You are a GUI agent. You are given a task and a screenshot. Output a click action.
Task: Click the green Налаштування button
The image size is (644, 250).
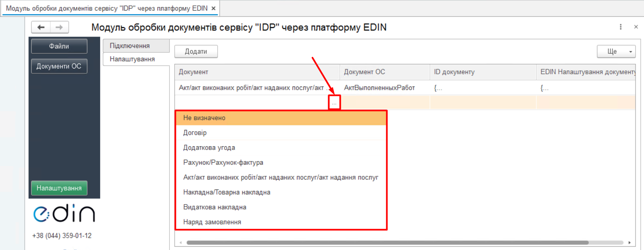pos(59,188)
